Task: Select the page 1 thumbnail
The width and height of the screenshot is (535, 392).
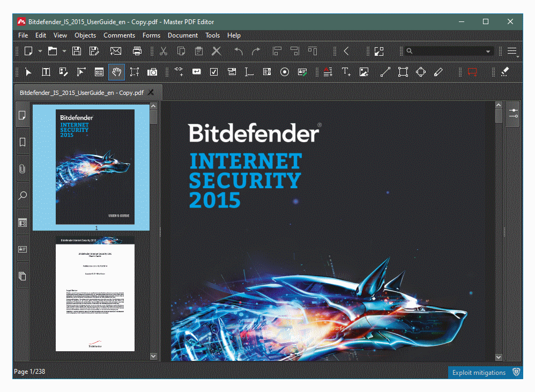Action: pos(95,167)
